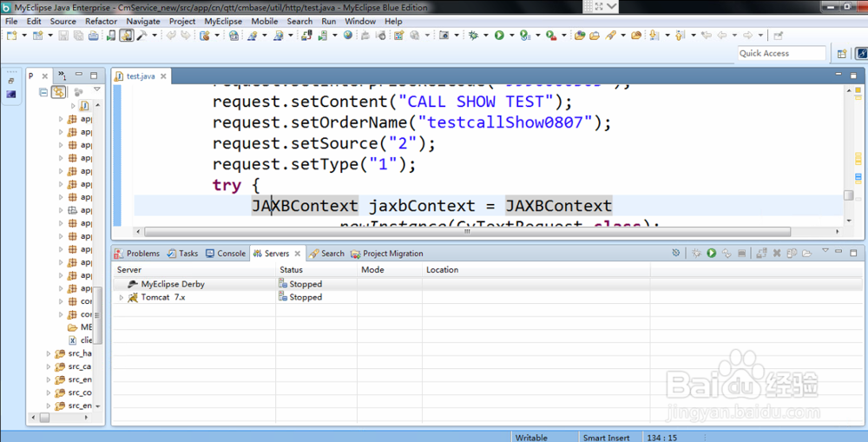Click the Run External Tools icon with red toolbox

pyautogui.click(x=551, y=35)
